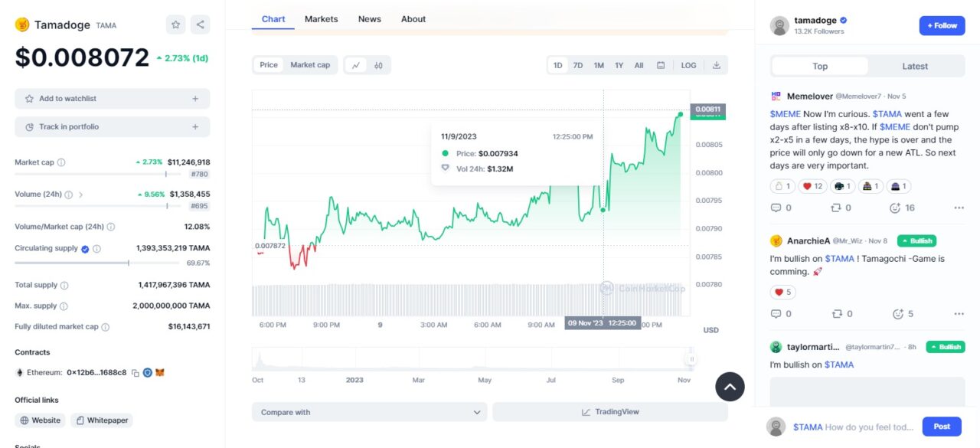Viewport: 980px width, 448px height.
Task: Jump back to top with arrow button
Action: point(730,387)
